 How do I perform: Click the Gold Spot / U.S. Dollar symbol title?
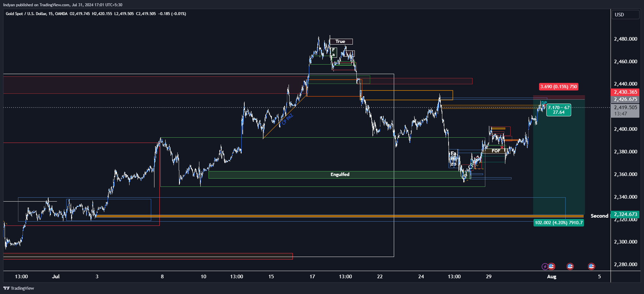36,14
